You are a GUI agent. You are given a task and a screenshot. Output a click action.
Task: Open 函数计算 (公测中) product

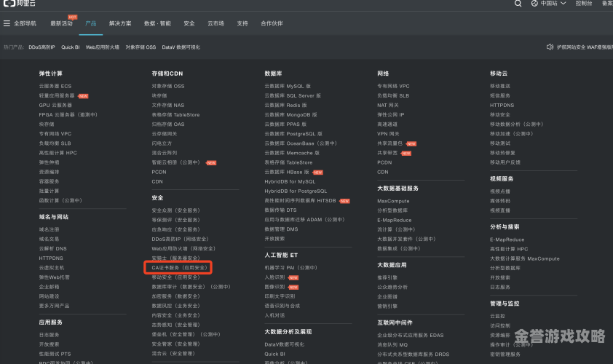coord(60,201)
